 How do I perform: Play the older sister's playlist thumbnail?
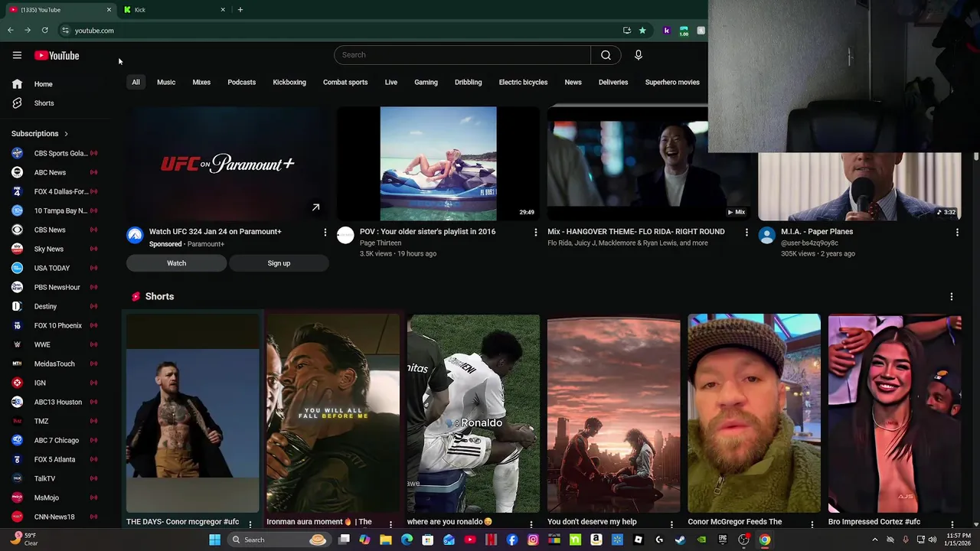(x=438, y=164)
